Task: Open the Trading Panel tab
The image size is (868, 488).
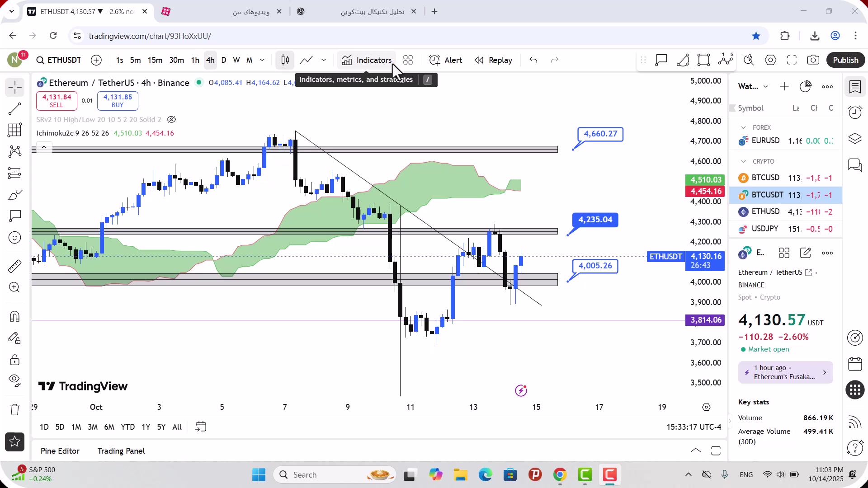Action: pyautogui.click(x=121, y=451)
